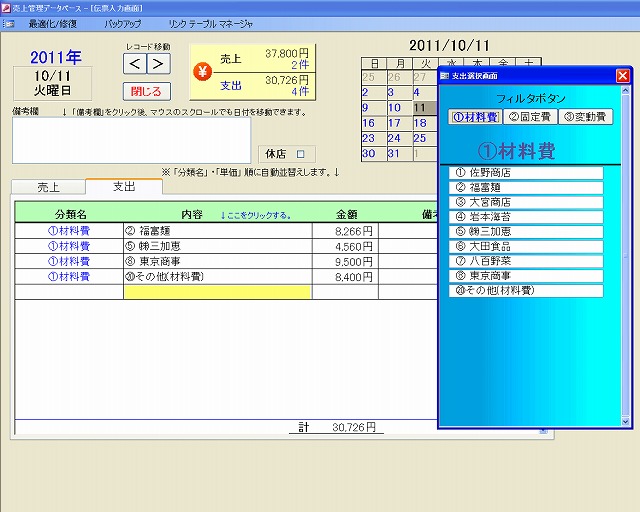Toggle the 休店 checkbox

coord(301,154)
